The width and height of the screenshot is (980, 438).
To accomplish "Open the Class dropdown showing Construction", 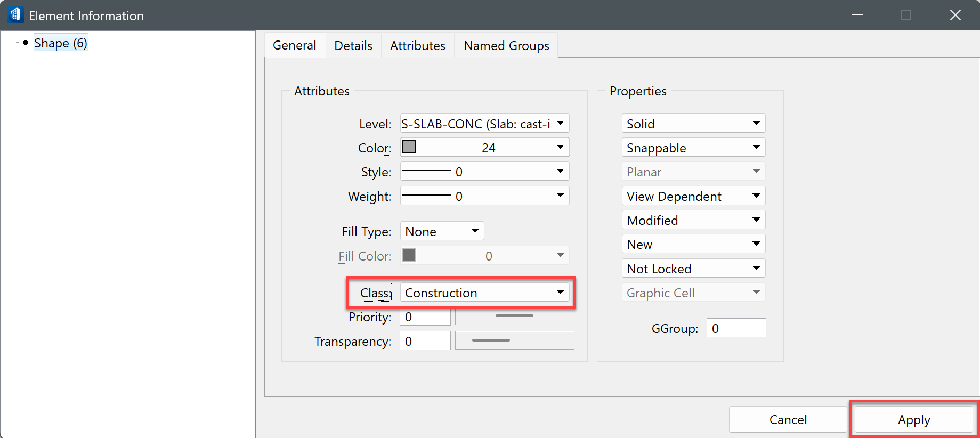I will [560, 293].
